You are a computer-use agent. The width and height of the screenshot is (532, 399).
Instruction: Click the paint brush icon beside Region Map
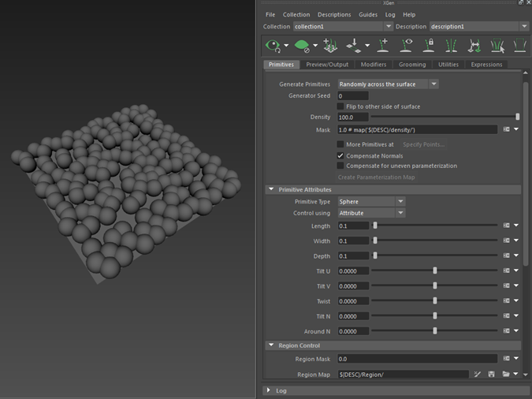(x=478, y=375)
